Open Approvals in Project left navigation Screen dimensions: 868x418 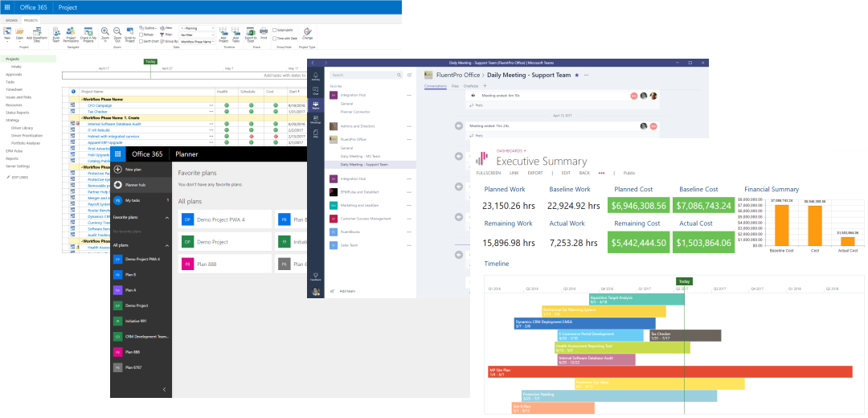[14, 74]
